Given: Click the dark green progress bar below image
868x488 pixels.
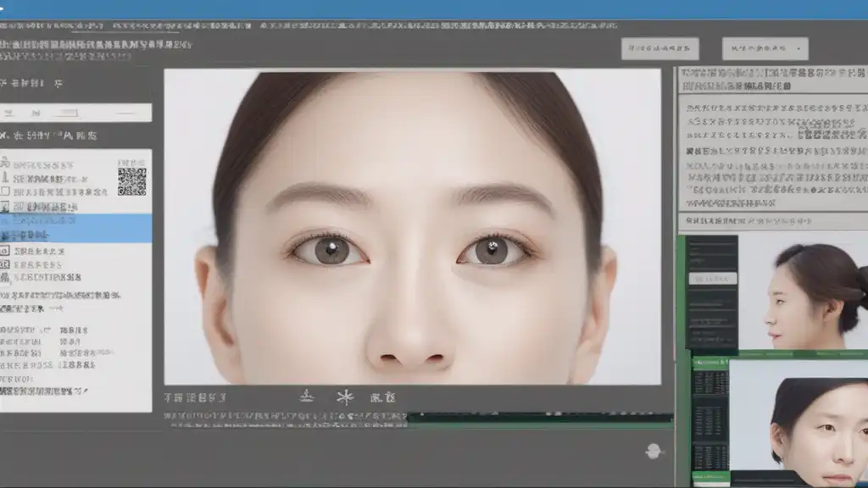Looking at the screenshot, I should [540, 418].
